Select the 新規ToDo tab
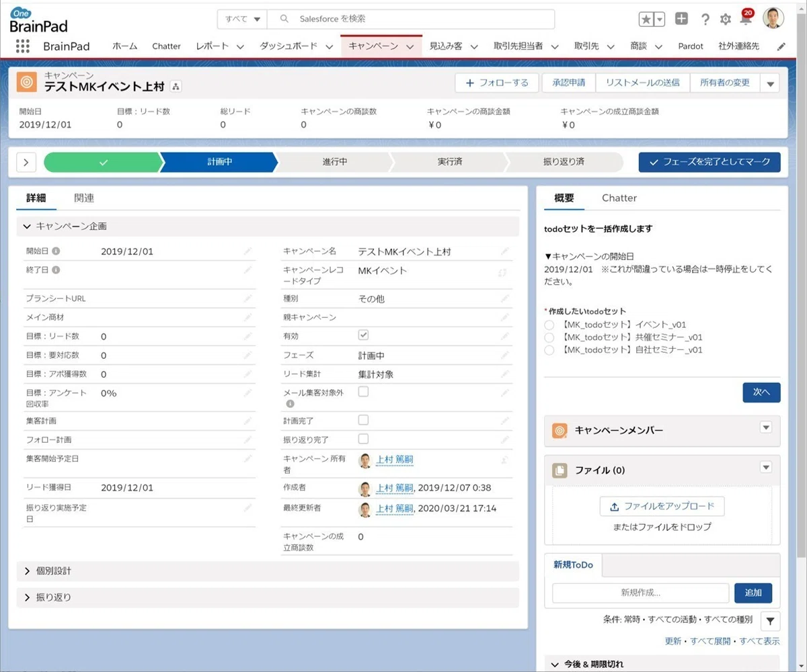807x672 pixels. click(x=573, y=565)
